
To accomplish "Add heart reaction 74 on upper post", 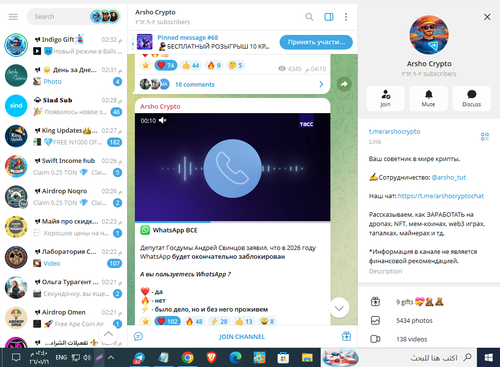I will (166, 65).
